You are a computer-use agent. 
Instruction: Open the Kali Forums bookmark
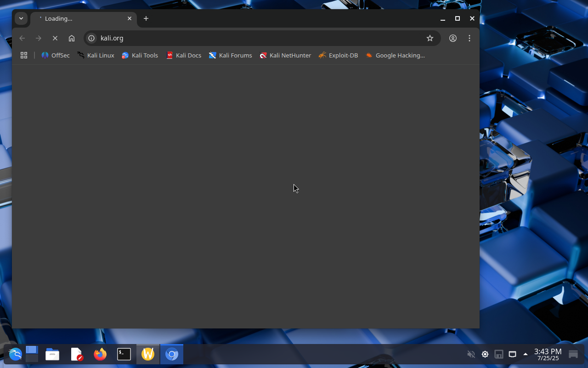[230, 55]
